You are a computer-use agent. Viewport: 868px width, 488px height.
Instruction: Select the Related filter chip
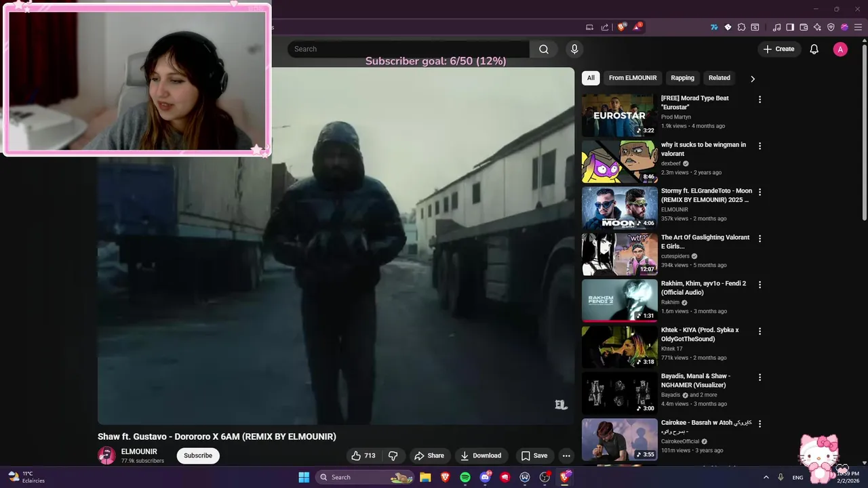[719, 78]
